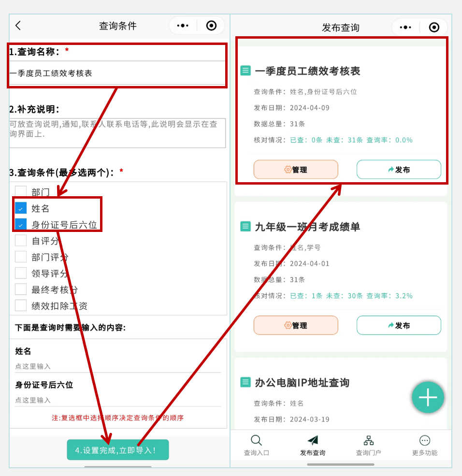The width and height of the screenshot is (462, 476).
Task: Switch to 更多功能 tab label
Action: pyautogui.click(x=425, y=453)
